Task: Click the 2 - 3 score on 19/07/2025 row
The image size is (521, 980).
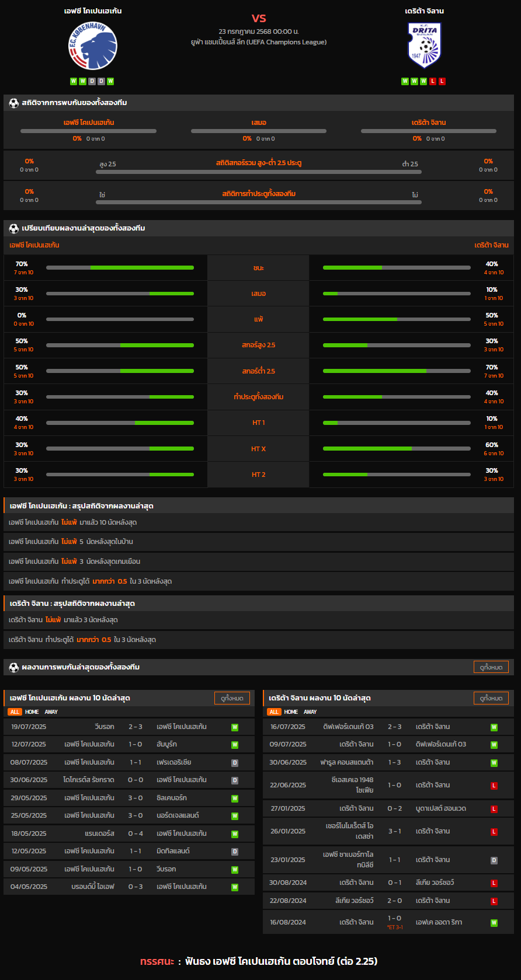Action: click(136, 727)
